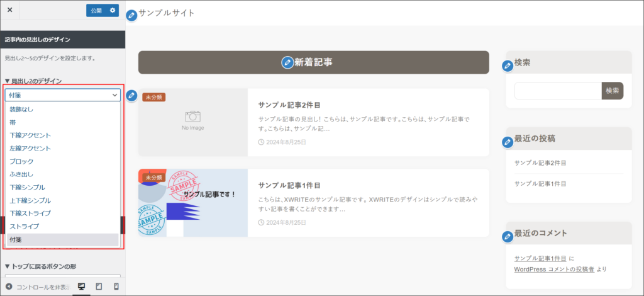Open サンプル記事1件目 in recent posts

(x=540, y=183)
